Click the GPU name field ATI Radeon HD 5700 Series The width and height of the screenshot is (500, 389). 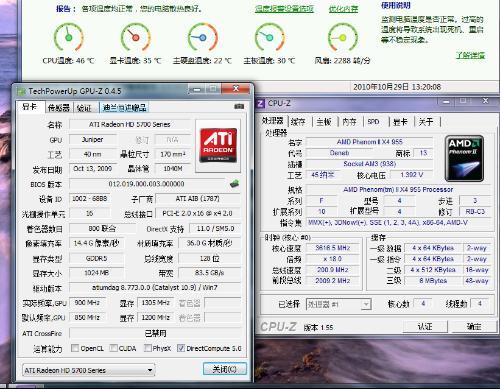coord(130,124)
